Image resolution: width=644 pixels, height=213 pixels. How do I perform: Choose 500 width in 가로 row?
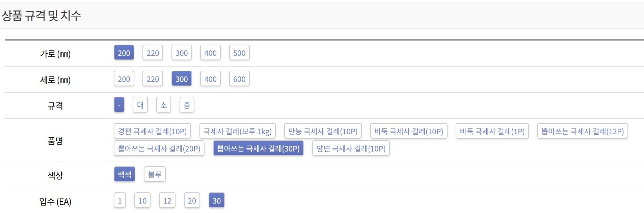tap(239, 53)
